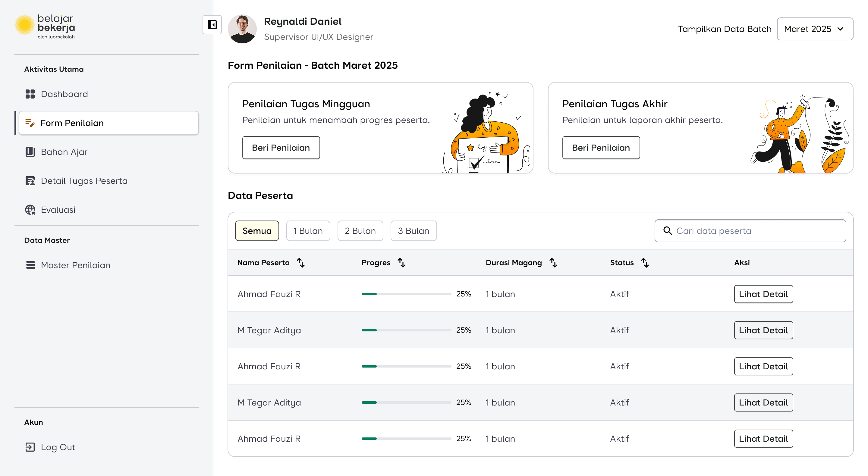This screenshot has height=476, width=868.
Task: Sort by Durasi Magang arrows
Action: [553, 262]
